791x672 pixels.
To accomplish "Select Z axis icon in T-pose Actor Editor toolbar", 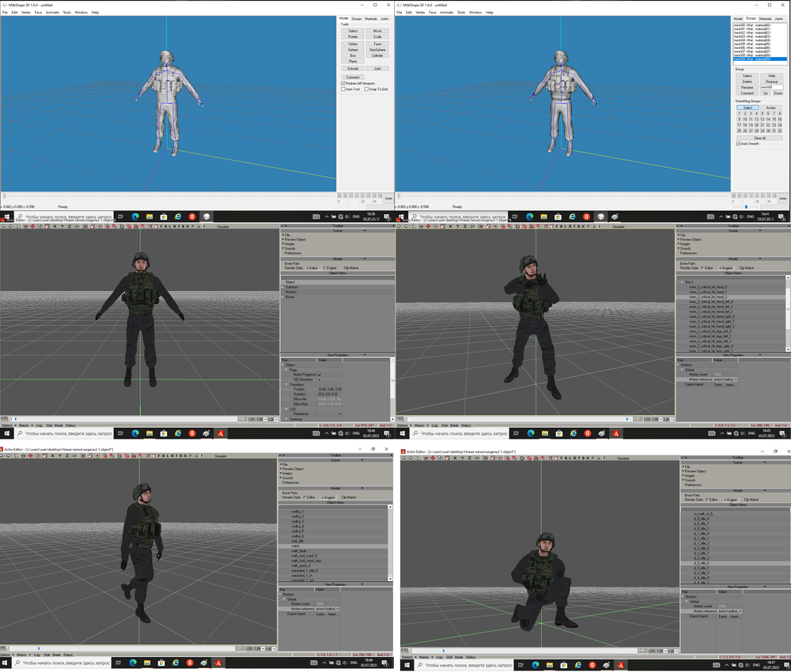I will coord(70,226).
